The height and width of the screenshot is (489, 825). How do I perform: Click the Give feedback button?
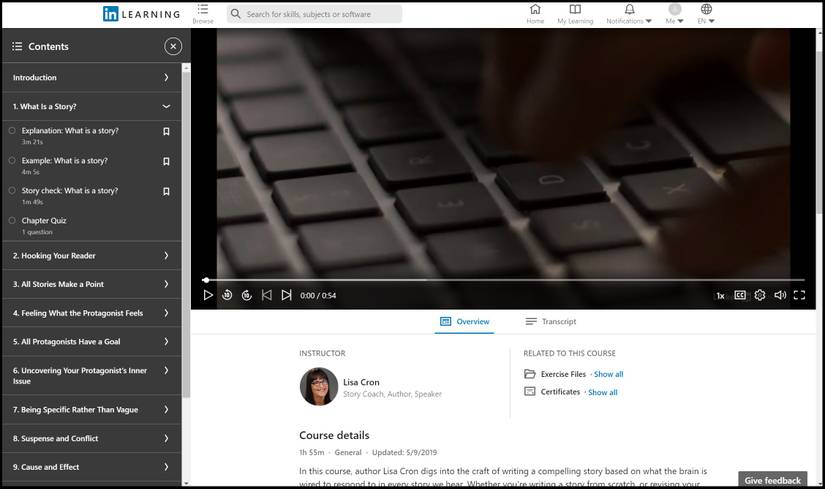click(772, 480)
